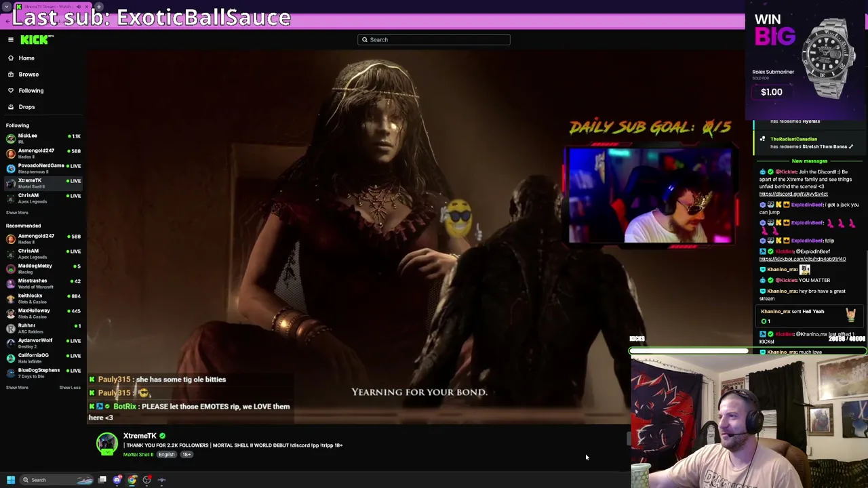Screen dimensions: 868x488
Task: Open OBS Studio from the taskbar
Action: 147,480
